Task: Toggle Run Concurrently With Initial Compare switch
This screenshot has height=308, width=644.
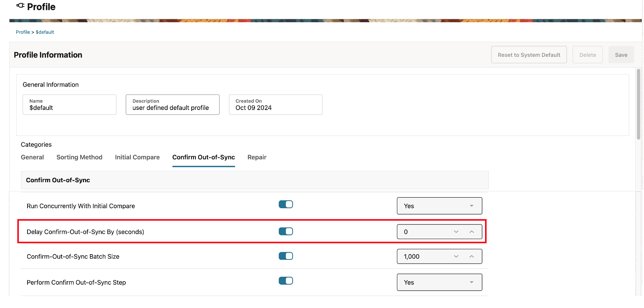Action: click(x=286, y=204)
